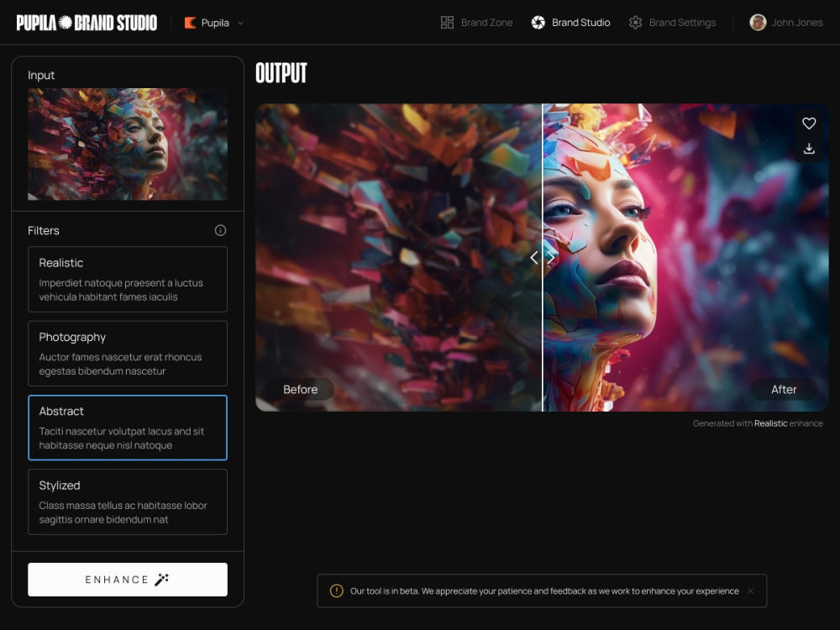
Task: Click the Brand Studio aperture icon
Action: (538, 23)
